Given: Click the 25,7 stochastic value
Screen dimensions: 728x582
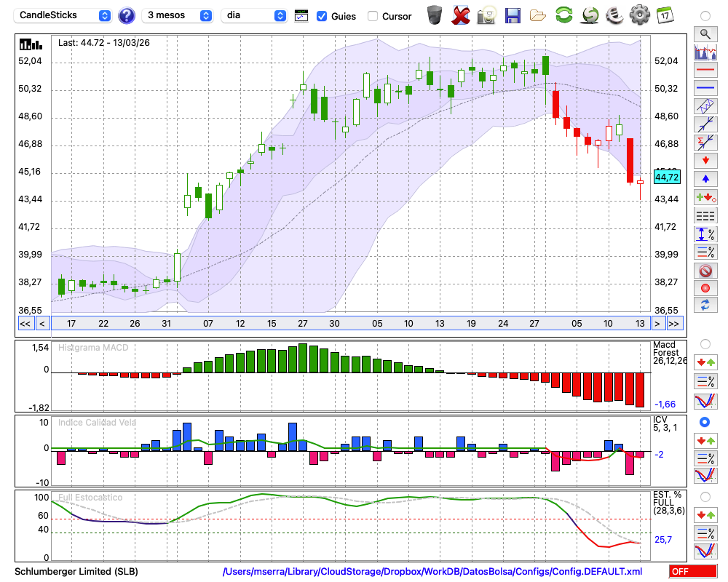Looking at the screenshot, I should click(663, 539).
